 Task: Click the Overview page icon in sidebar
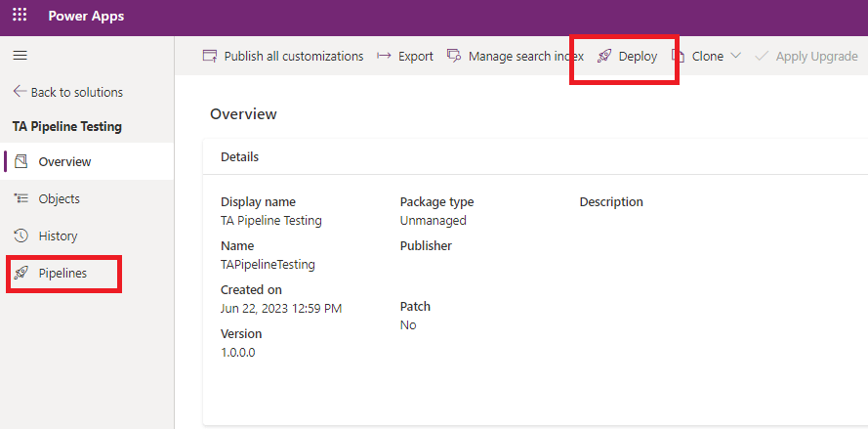pos(21,161)
